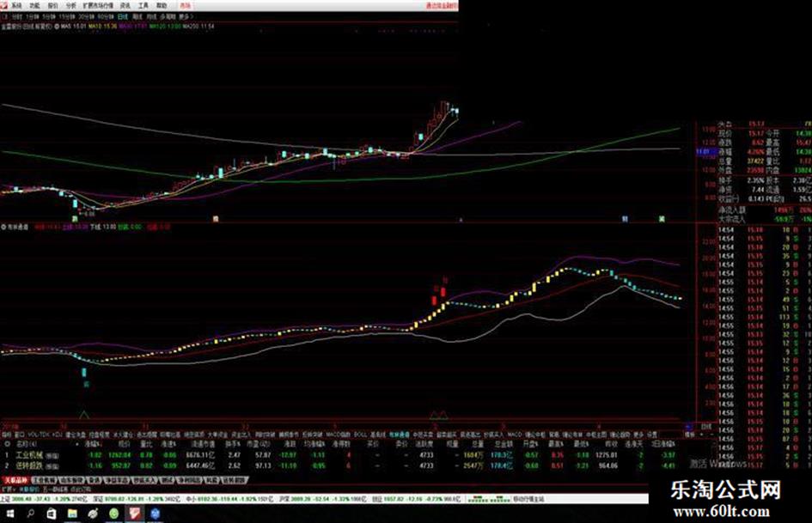Image resolution: width=812 pixels, height=523 pixels.
Task: Select the 日线 period tab
Action: point(123,16)
